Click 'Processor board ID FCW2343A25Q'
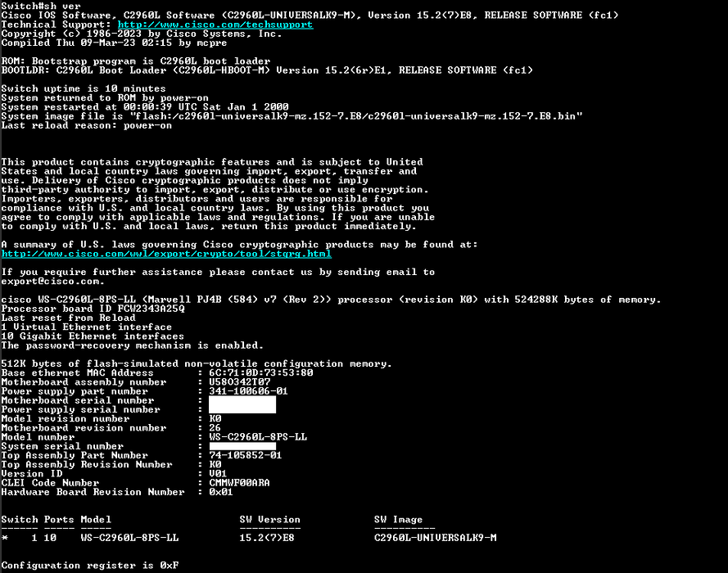The width and height of the screenshot is (728, 573). click(x=93, y=309)
